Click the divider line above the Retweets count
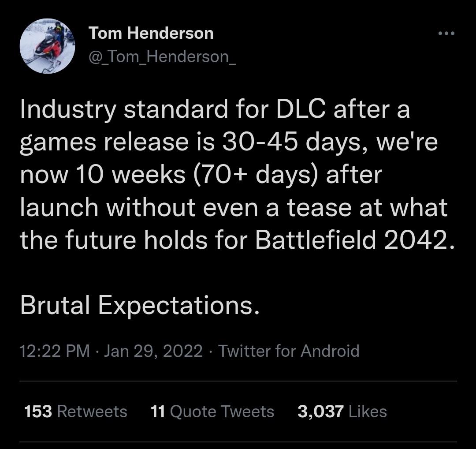 (x=238, y=381)
